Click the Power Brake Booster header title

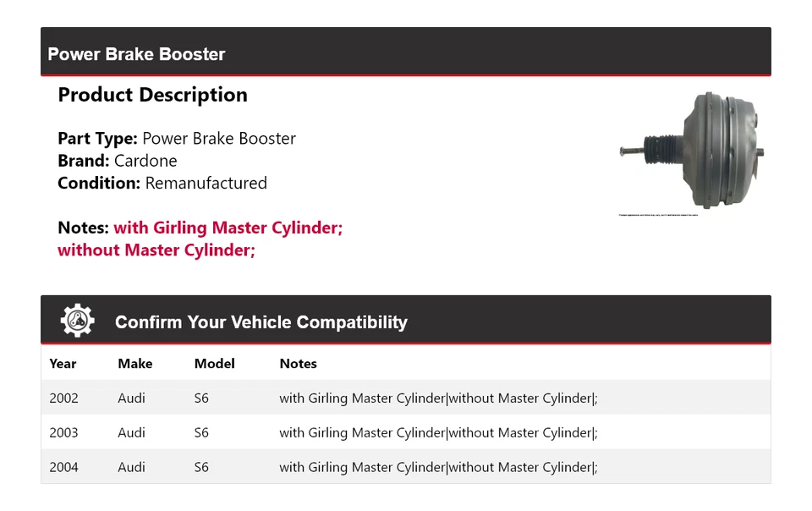tap(136, 54)
